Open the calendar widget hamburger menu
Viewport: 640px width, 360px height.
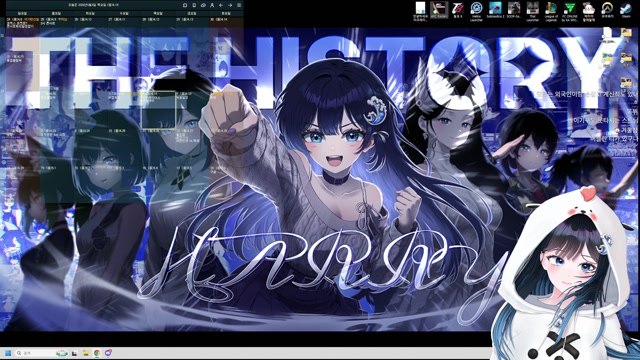[x=239, y=5]
